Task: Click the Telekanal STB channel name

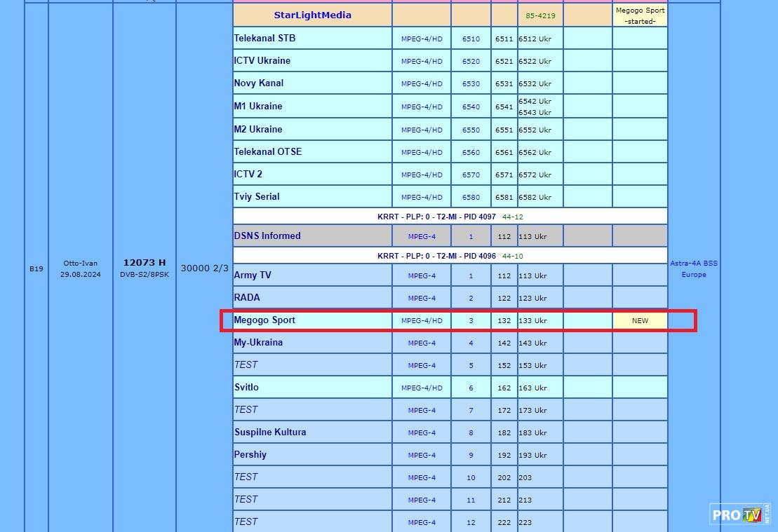Action: click(264, 39)
